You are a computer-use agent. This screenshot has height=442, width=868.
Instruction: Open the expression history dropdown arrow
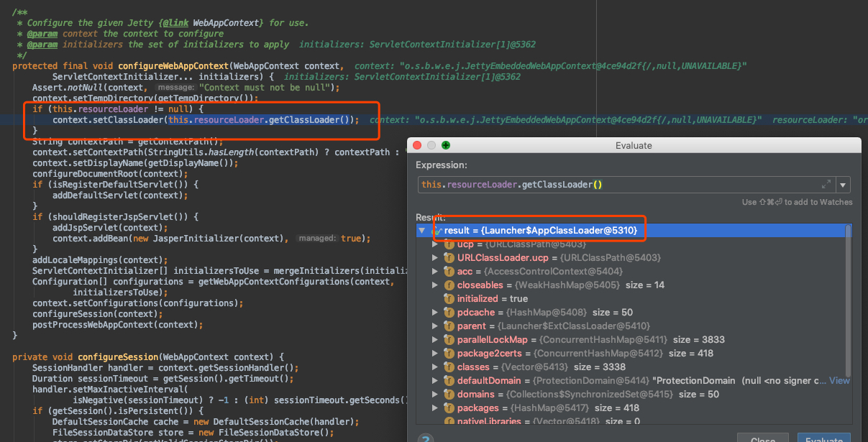843,184
